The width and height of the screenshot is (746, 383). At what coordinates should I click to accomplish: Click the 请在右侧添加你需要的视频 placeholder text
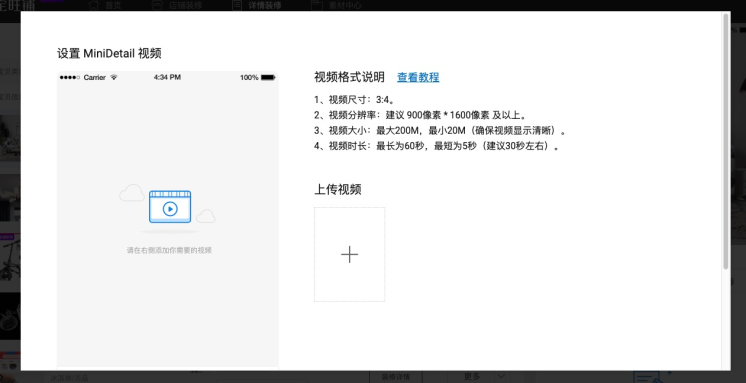tap(169, 250)
